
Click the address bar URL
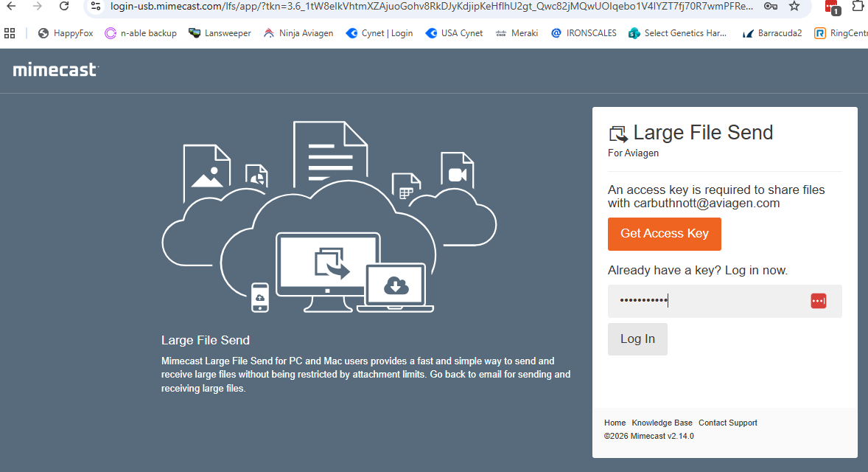tap(432, 7)
